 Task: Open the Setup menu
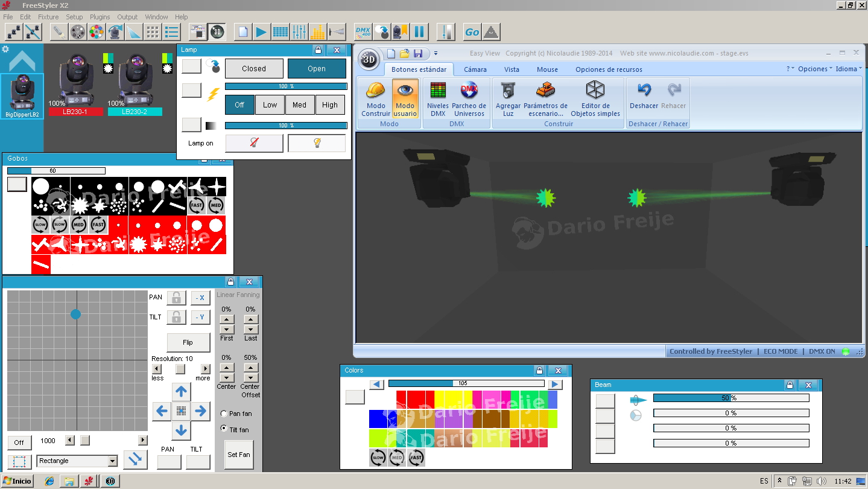tap(74, 17)
